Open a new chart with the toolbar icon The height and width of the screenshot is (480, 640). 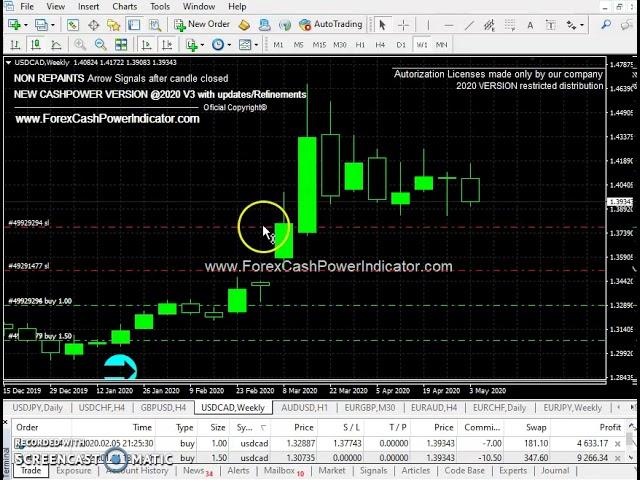pos(14,25)
